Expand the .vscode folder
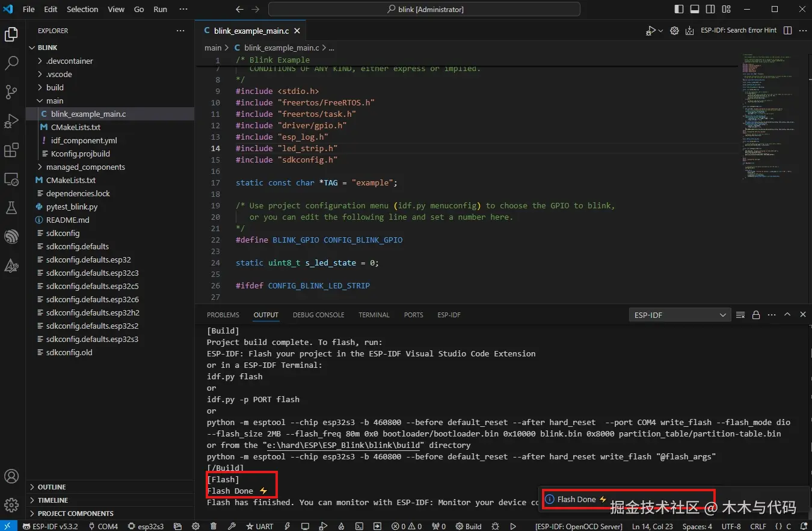The width and height of the screenshot is (812, 531). (x=110, y=74)
